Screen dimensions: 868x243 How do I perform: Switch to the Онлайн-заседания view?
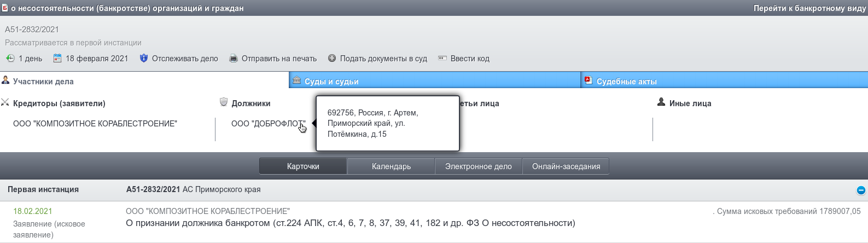pyautogui.click(x=566, y=166)
